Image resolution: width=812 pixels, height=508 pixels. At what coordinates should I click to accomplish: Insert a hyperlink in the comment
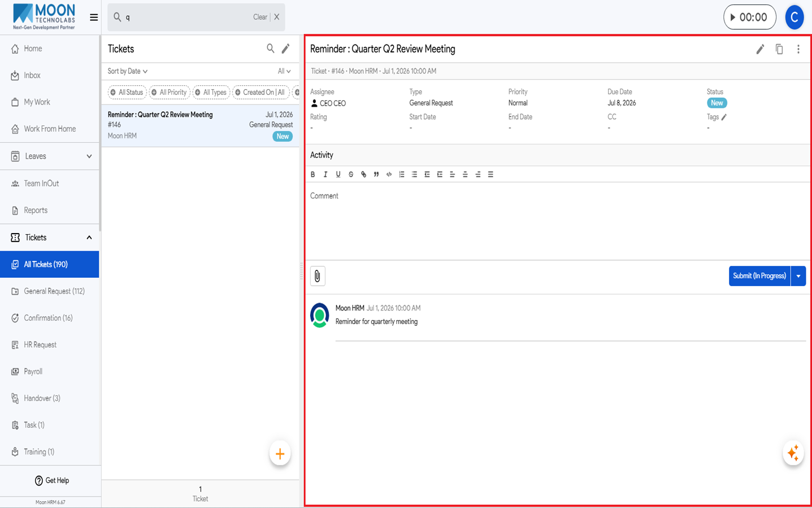[364, 174]
